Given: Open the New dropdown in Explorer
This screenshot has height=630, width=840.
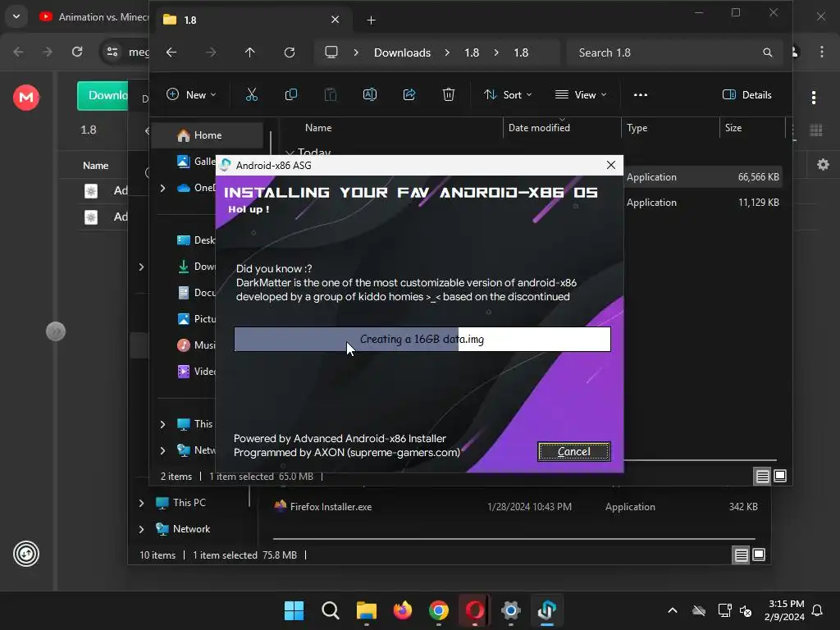Looking at the screenshot, I should tap(191, 95).
